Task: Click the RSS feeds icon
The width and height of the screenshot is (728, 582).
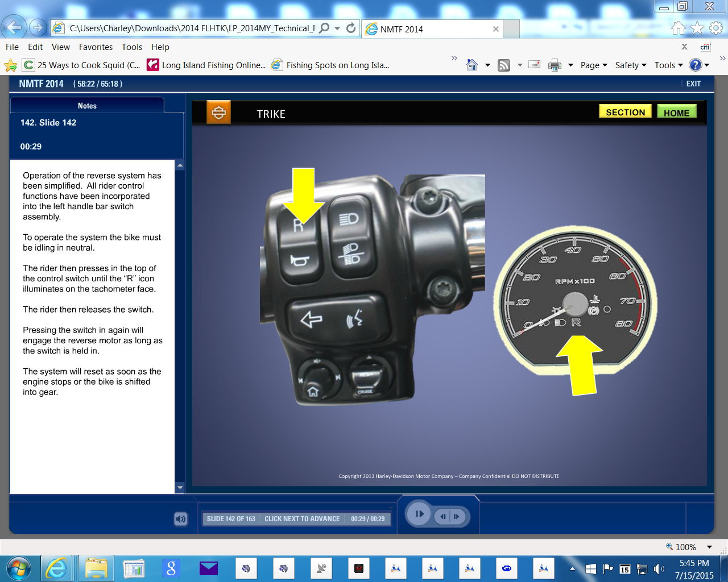Action: (504, 65)
